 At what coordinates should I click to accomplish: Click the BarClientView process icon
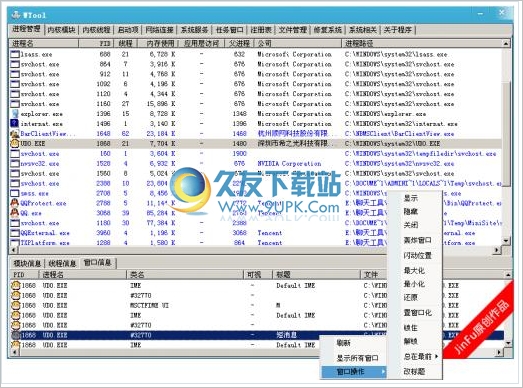(15, 134)
